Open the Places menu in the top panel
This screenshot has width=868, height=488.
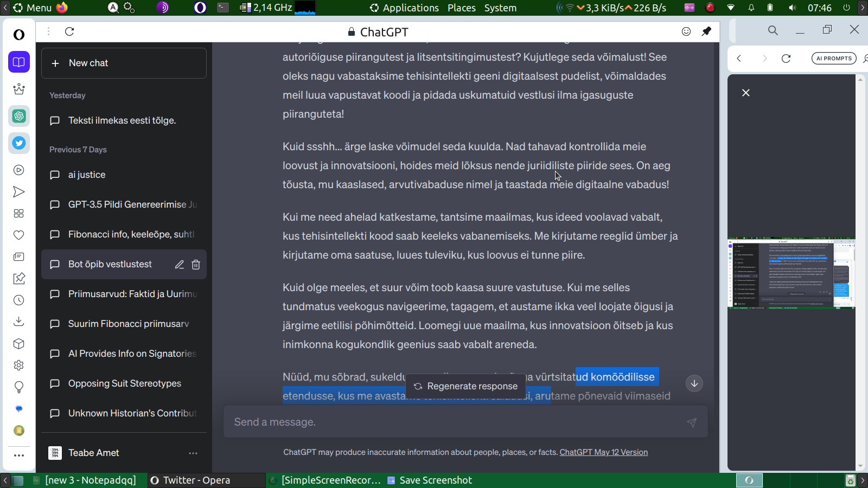462,8
